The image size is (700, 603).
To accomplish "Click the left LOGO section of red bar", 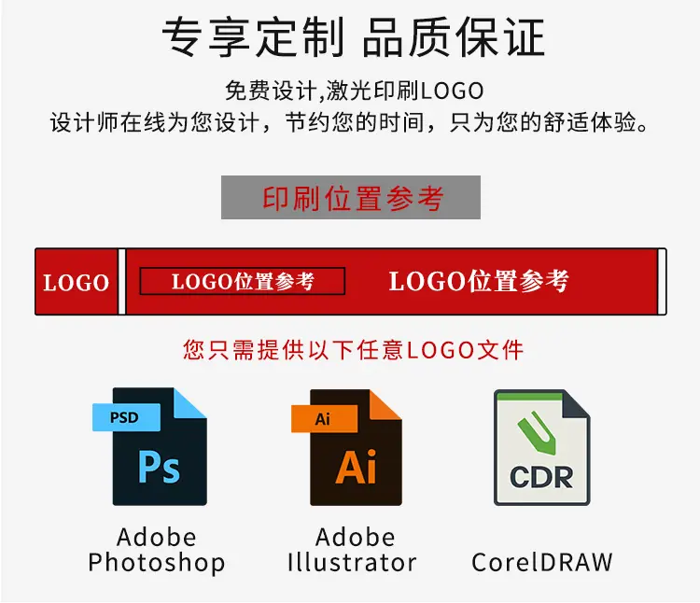I will point(77,282).
